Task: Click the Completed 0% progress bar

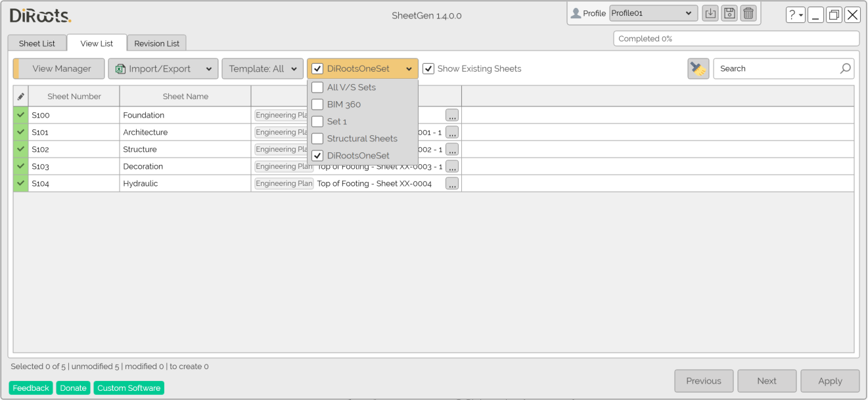Action: (x=736, y=39)
